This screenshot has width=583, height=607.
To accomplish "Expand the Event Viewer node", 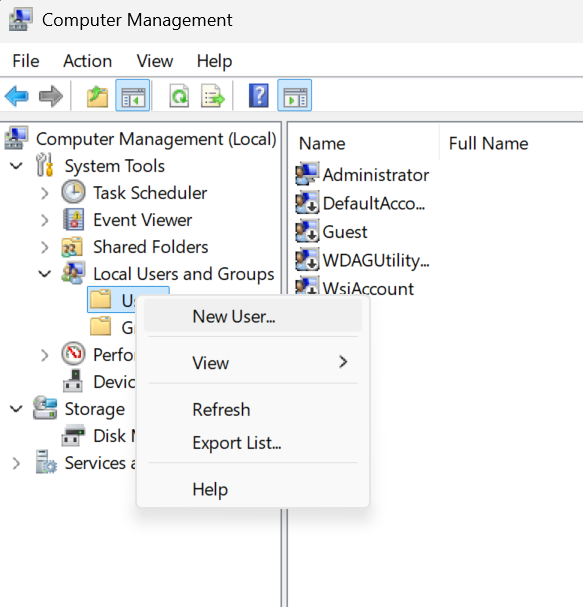I will pyautogui.click(x=45, y=220).
